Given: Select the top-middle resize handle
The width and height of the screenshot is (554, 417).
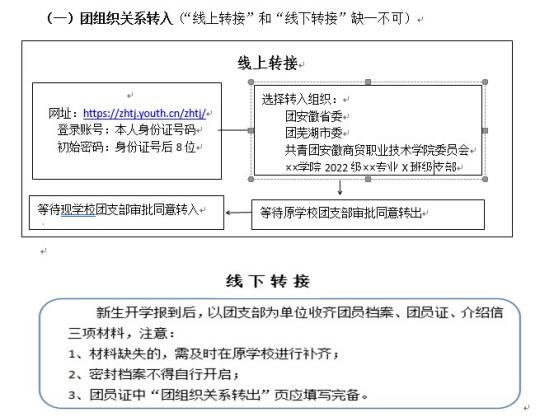Looking at the screenshot, I should pyautogui.click(x=368, y=82).
